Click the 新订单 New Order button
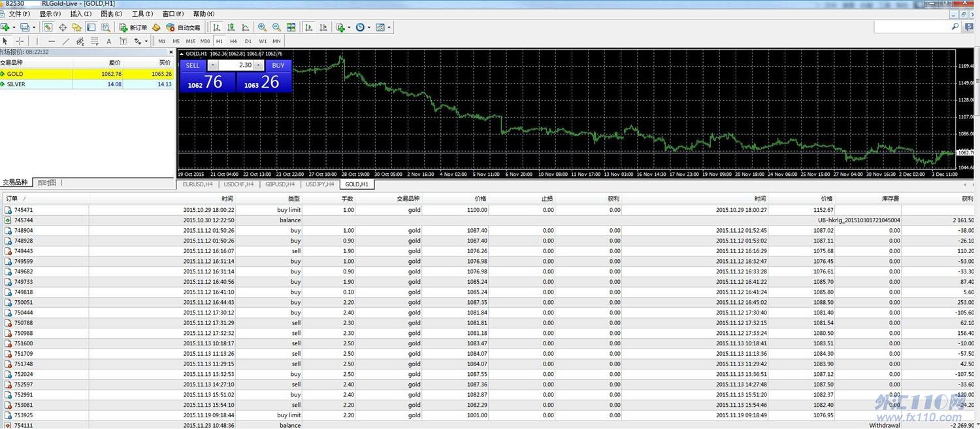This screenshot has width=980, height=429. (x=133, y=27)
